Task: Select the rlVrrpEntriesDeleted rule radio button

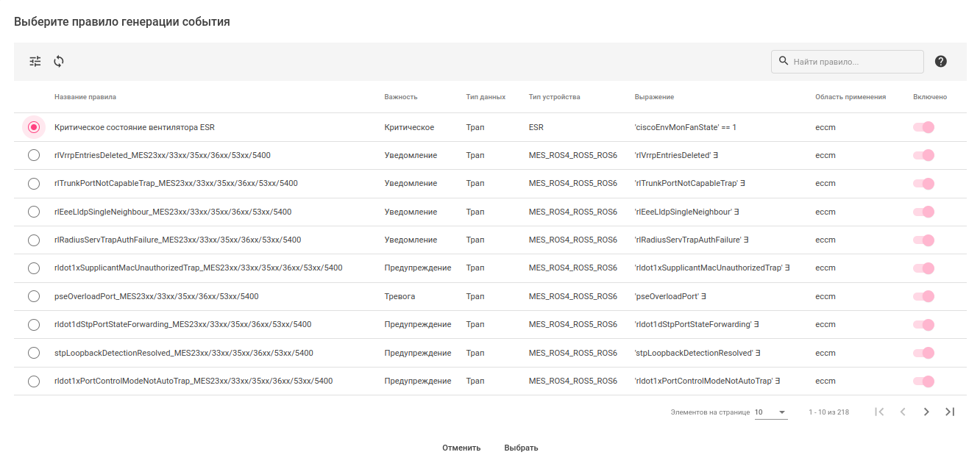Action: (x=34, y=155)
